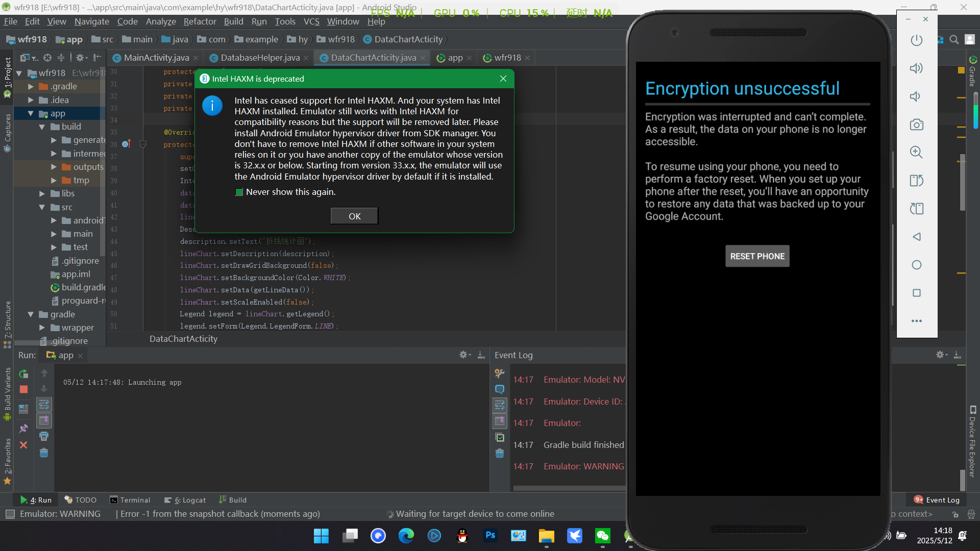980x551 pixels.
Task: Switch to the DatabaseHelper.java tab
Action: 260,58
